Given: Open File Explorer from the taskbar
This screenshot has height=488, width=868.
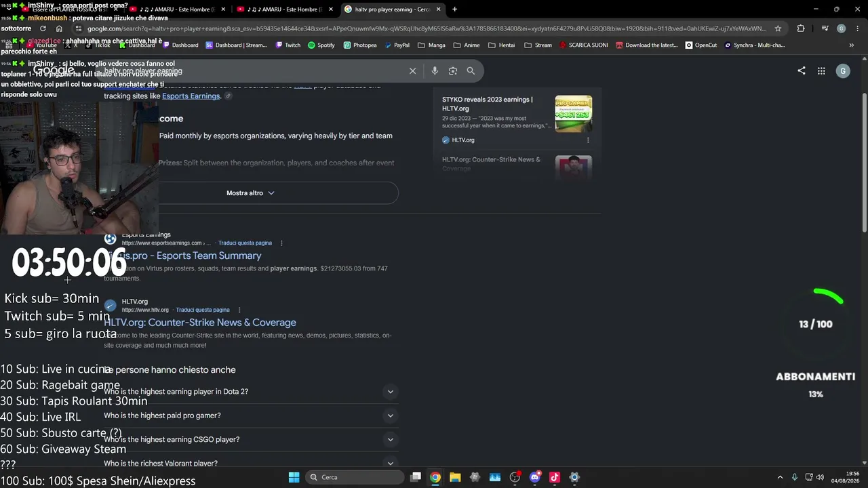Looking at the screenshot, I should (x=455, y=477).
